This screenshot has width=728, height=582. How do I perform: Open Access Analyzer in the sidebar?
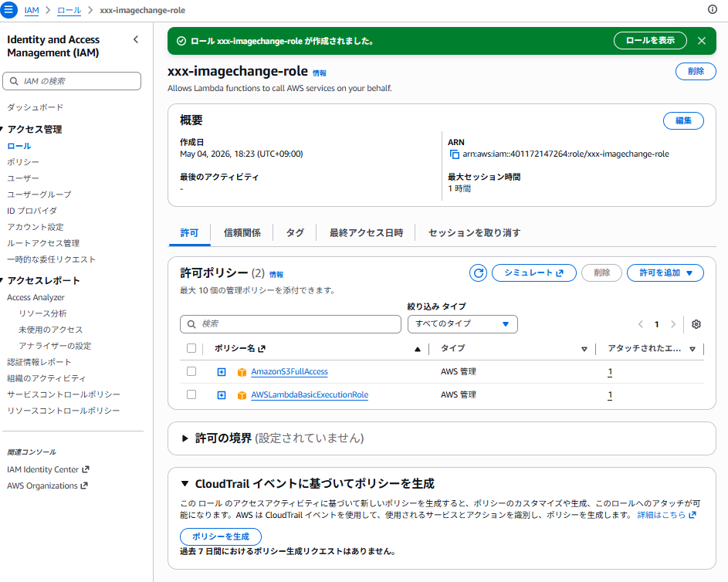click(x=36, y=297)
